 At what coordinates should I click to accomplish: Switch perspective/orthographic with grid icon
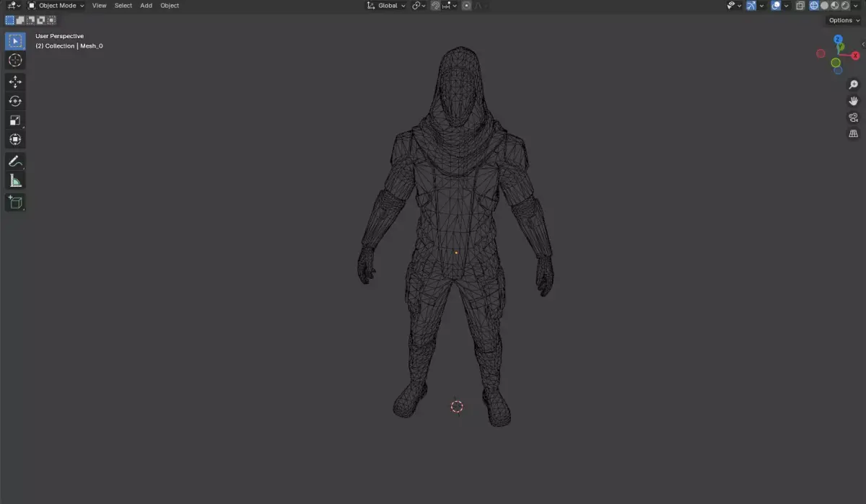click(x=854, y=134)
